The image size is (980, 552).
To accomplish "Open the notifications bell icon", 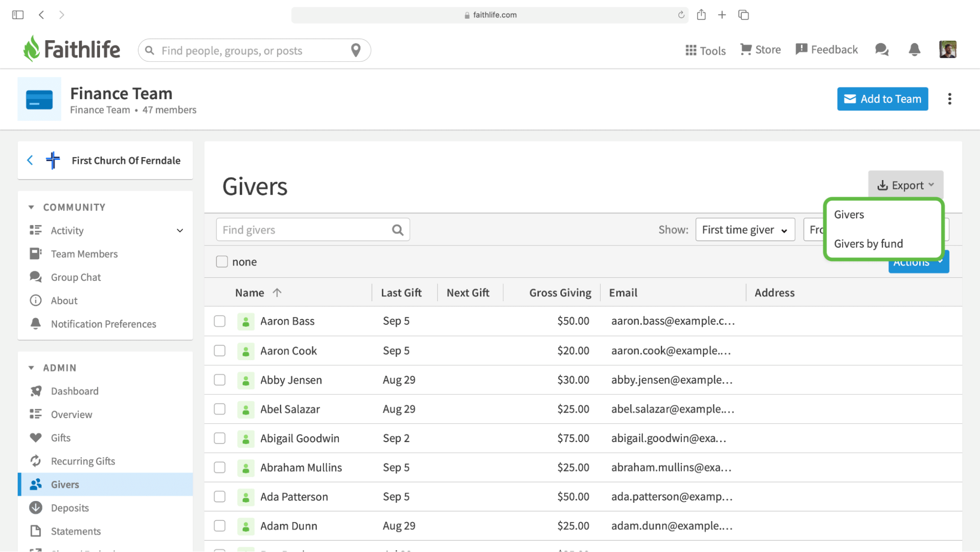I will pos(914,50).
